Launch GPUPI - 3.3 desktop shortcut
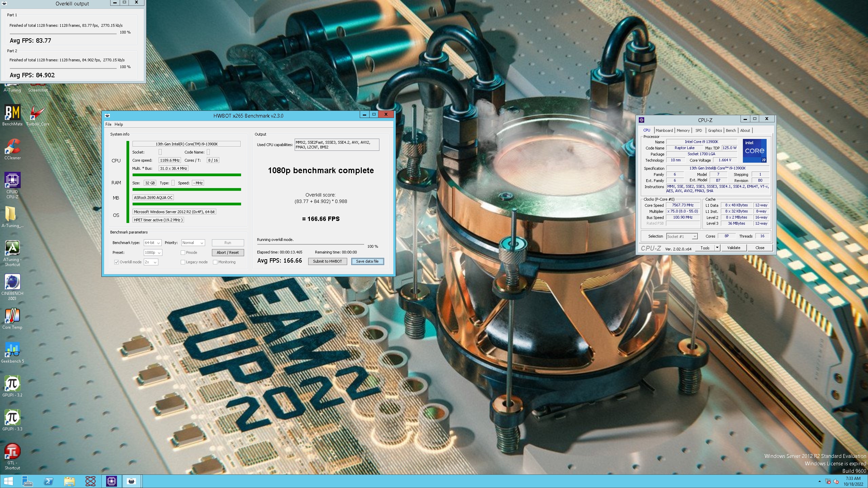Image resolution: width=868 pixels, height=488 pixels. coord(12,420)
